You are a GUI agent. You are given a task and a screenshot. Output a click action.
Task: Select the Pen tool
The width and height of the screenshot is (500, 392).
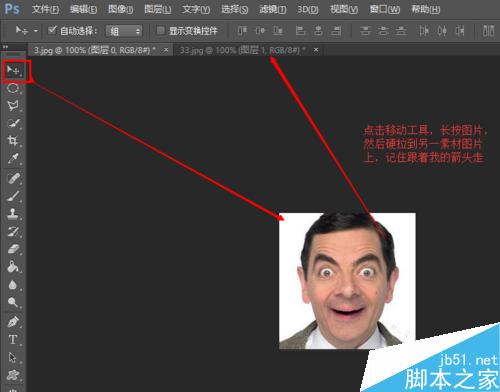click(13, 322)
